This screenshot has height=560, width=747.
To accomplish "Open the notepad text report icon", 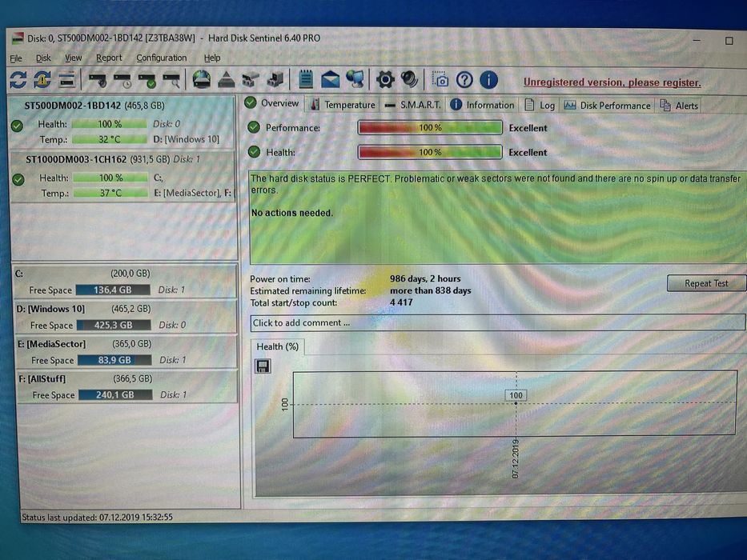I will (306, 79).
